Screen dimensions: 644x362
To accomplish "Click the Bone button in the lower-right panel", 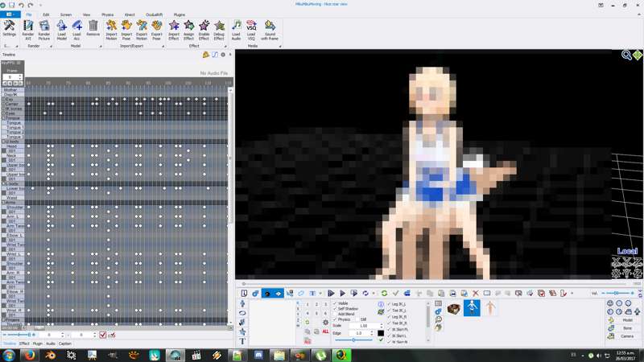I will coord(627,328).
